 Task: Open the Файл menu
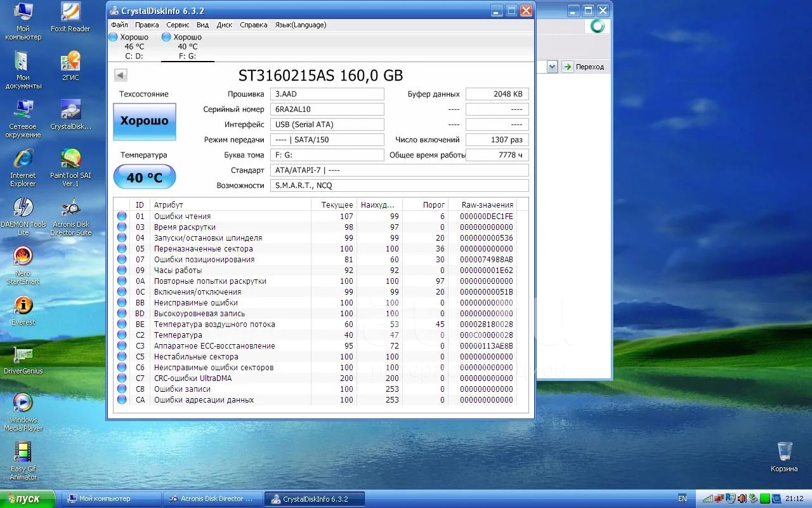click(119, 25)
